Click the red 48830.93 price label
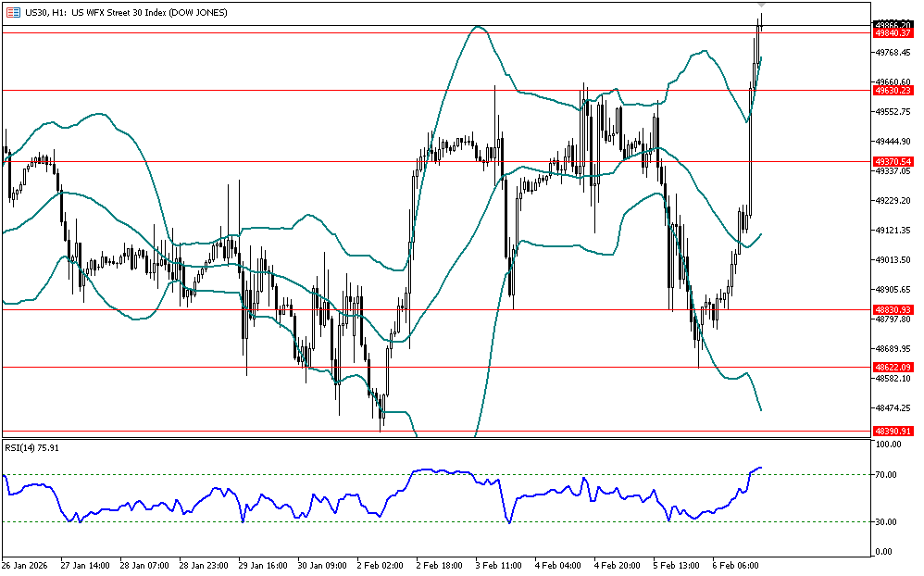924x576 pixels. click(x=893, y=309)
